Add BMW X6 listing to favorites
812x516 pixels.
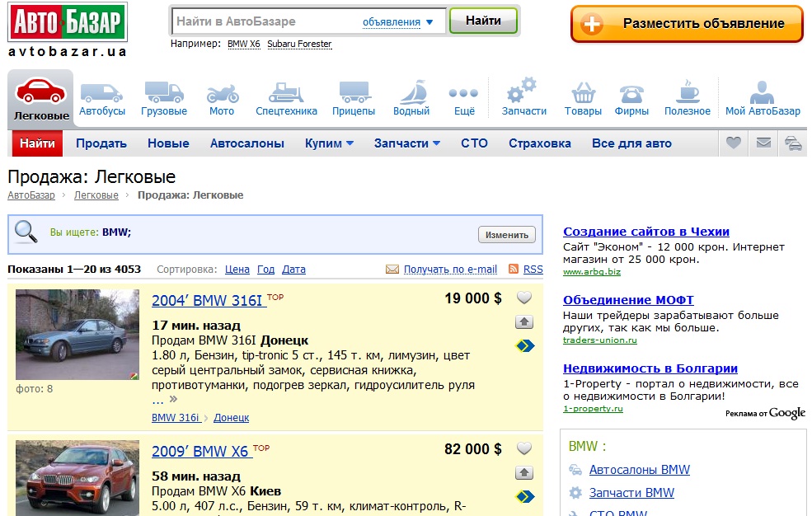coord(524,448)
